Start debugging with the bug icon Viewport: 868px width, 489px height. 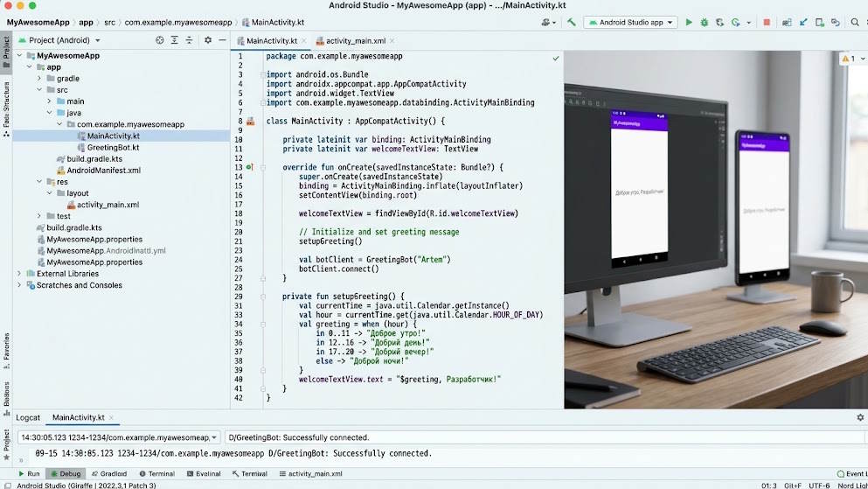click(x=705, y=22)
